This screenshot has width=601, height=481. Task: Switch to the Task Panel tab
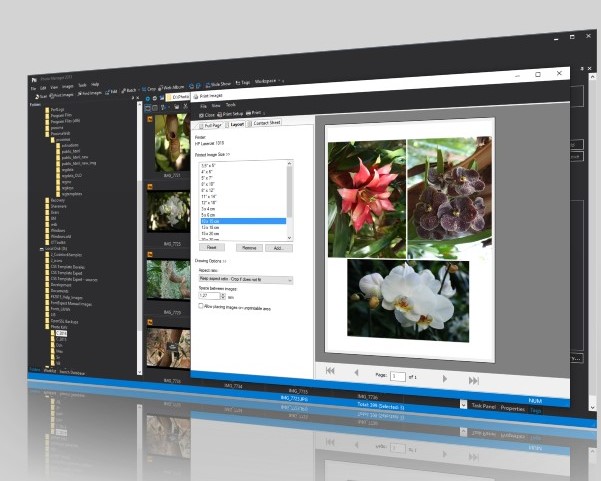click(483, 406)
